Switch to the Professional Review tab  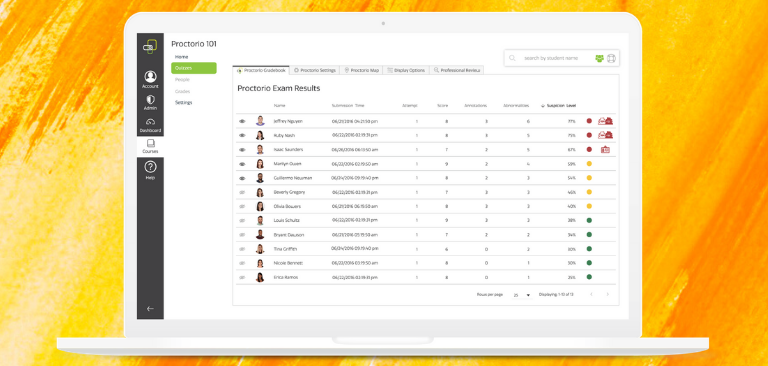pos(457,71)
